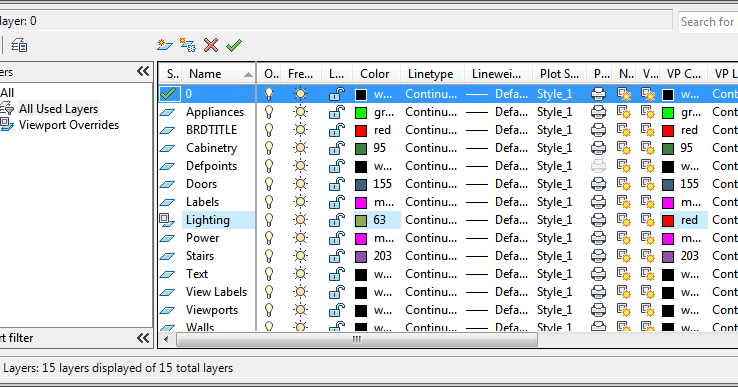
Task: Click the Delete Layer red X icon
Action: [211, 45]
